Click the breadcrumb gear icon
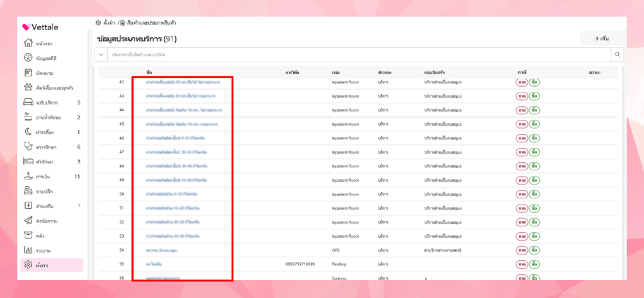Screen dimensions: 644x298 tap(98, 23)
